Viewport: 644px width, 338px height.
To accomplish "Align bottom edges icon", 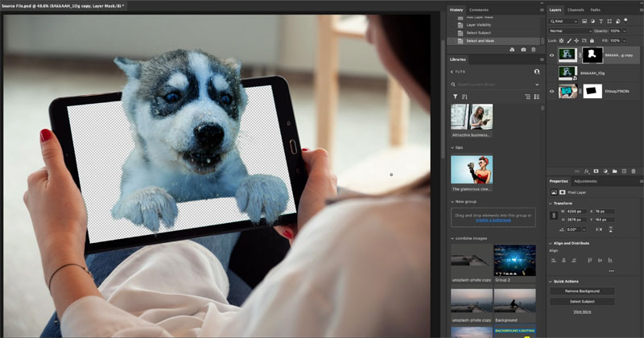I will [x=610, y=260].
